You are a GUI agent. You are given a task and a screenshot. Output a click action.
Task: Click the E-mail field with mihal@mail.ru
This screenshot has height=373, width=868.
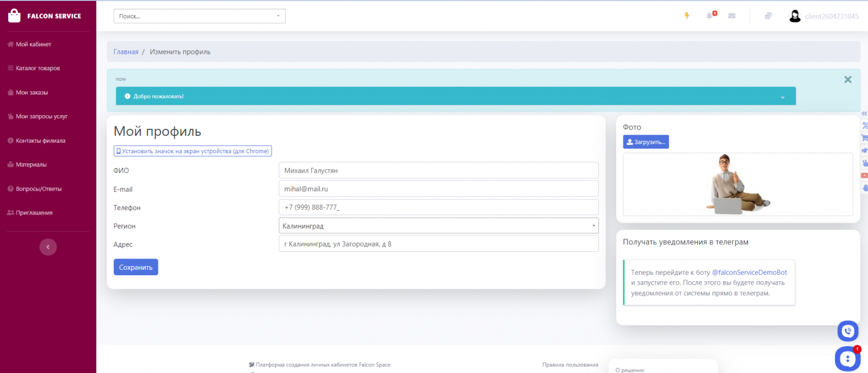pyautogui.click(x=438, y=189)
